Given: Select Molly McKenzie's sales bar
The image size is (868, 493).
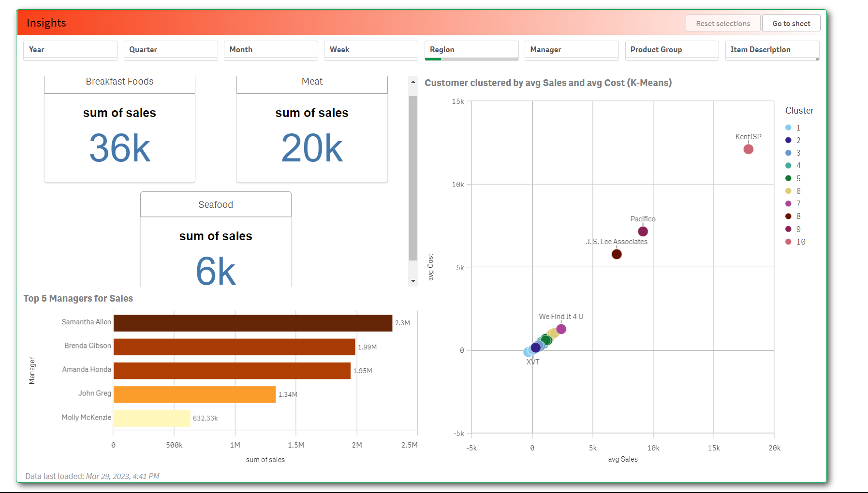Looking at the screenshot, I should tap(151, 418).
